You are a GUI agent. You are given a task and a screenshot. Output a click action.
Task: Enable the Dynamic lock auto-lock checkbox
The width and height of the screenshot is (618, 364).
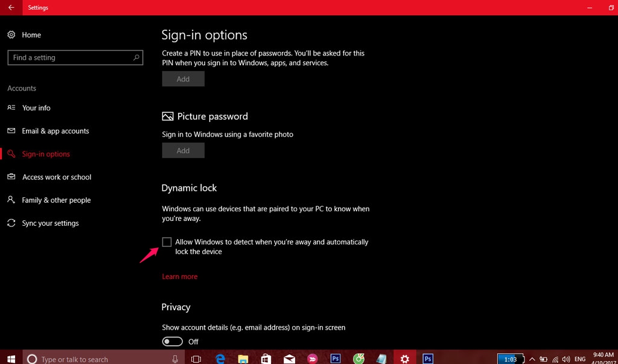tap(167, 242)
